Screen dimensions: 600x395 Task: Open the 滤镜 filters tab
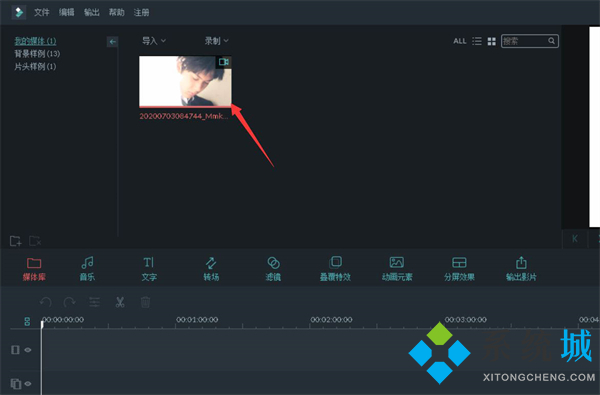pos(273,269)
